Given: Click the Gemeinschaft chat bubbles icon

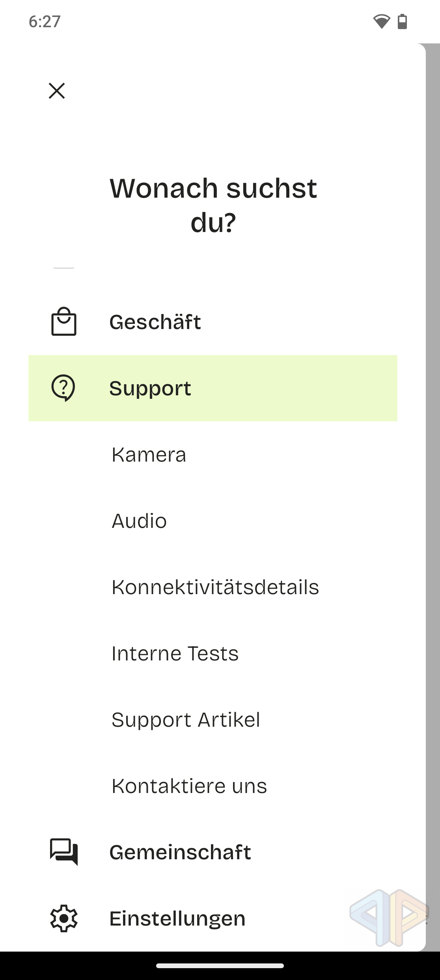Looking at the screenshot, I should (x=63, y=852).
